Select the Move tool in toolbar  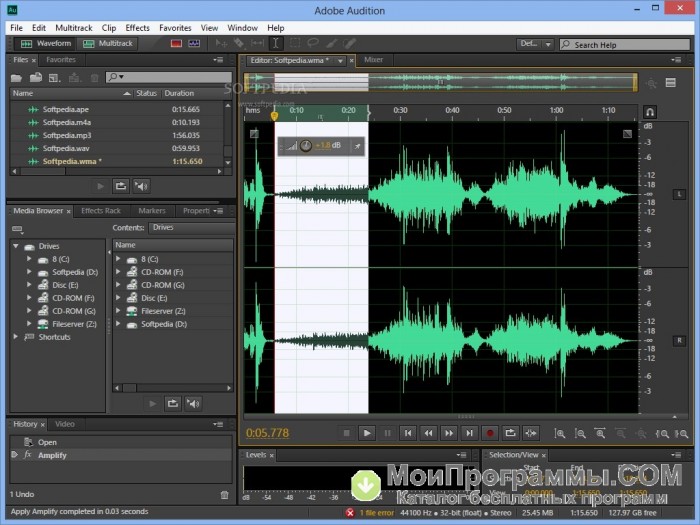(221, 43)
